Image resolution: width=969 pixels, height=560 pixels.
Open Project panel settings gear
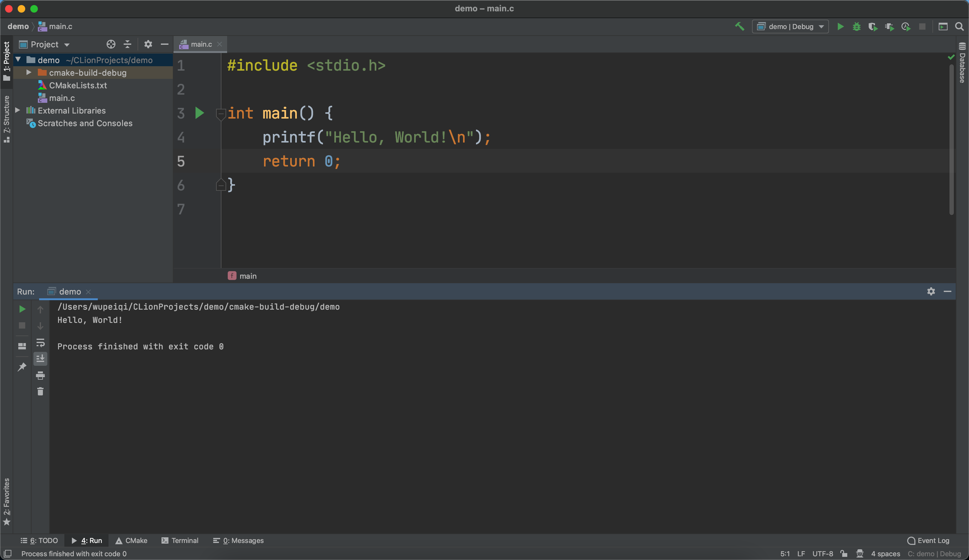(x=148, y=44)
